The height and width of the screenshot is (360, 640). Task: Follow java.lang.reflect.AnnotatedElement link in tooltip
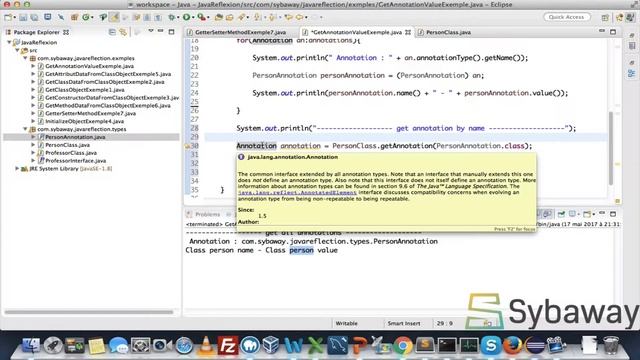(x=297, y=192)
